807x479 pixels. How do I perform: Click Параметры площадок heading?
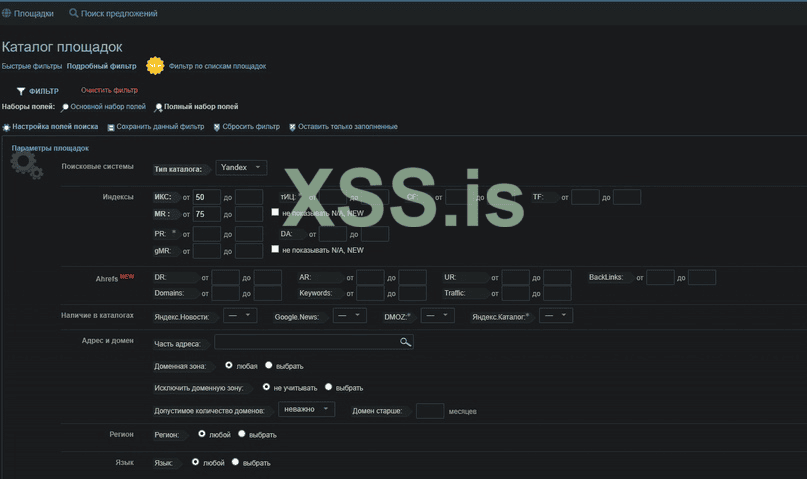pyautogui.click(x=50, y=148)
